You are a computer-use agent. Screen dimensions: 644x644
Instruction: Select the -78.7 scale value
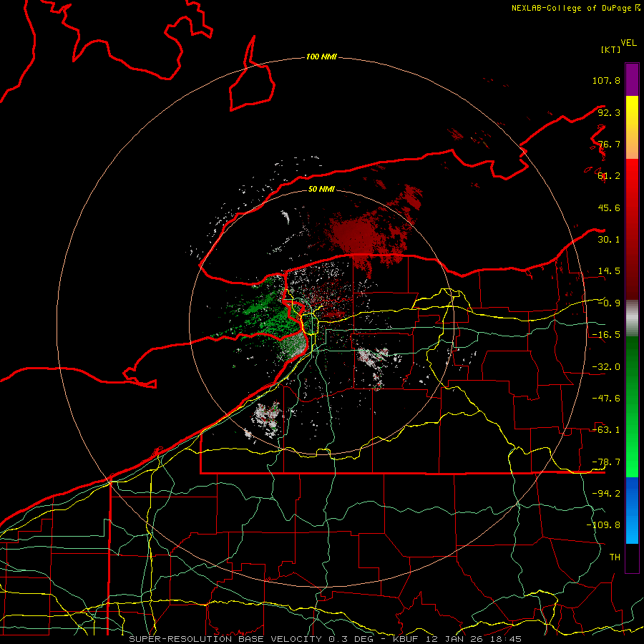[x=606, y=462]
